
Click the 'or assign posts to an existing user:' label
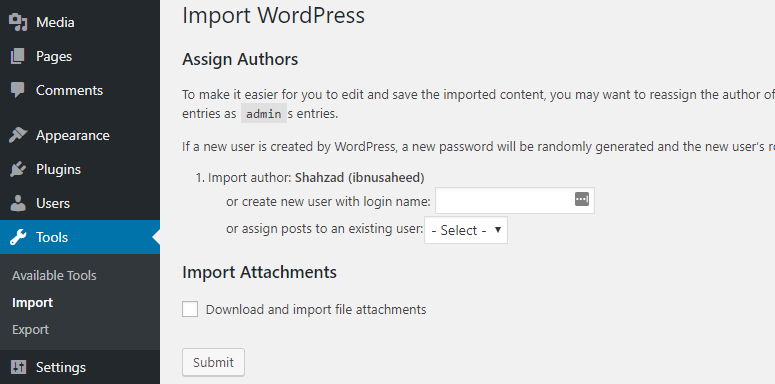pyautogui.click(x=325, y=229)
